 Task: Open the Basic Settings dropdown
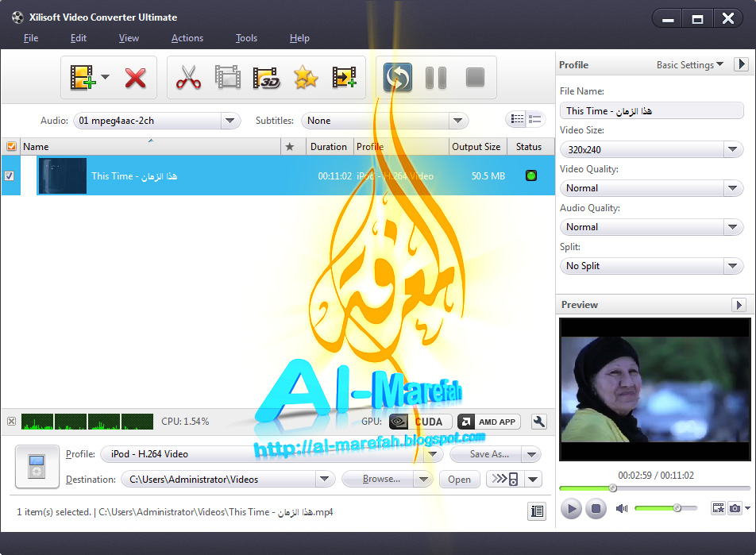(x=690, y=64)
